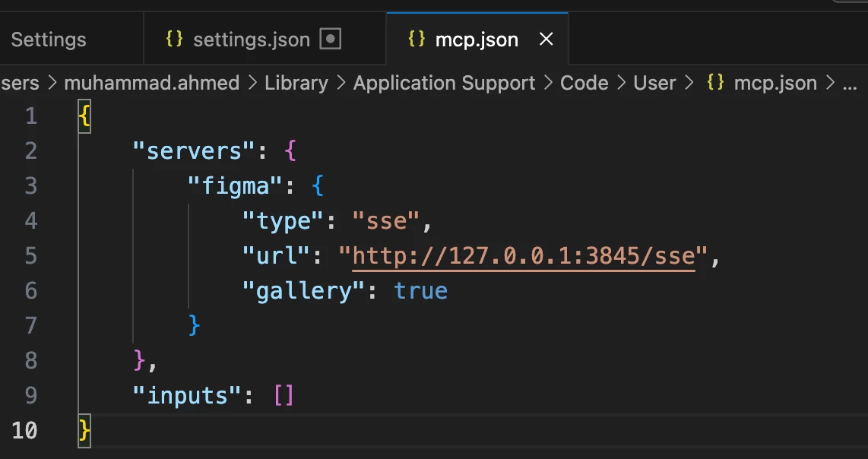Click line number 5 in the gutter
Viewport: 868px width, 459px height.
pos(31,256)
